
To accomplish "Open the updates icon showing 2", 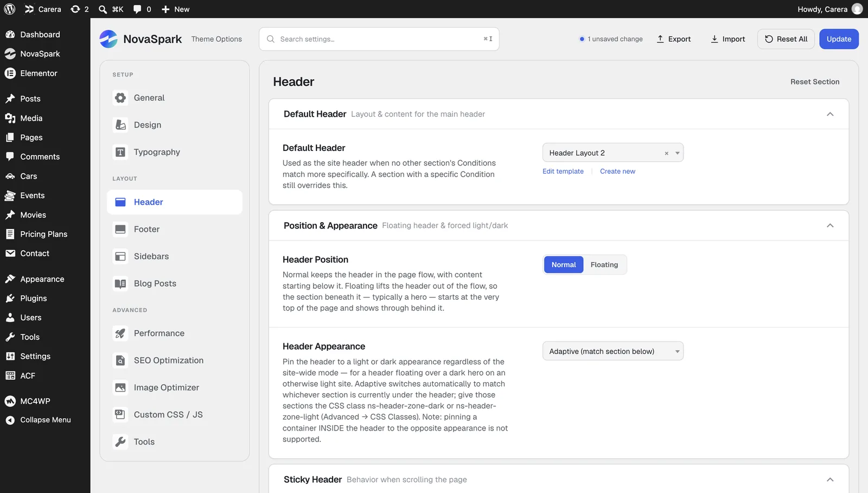I will pos(79,9).
